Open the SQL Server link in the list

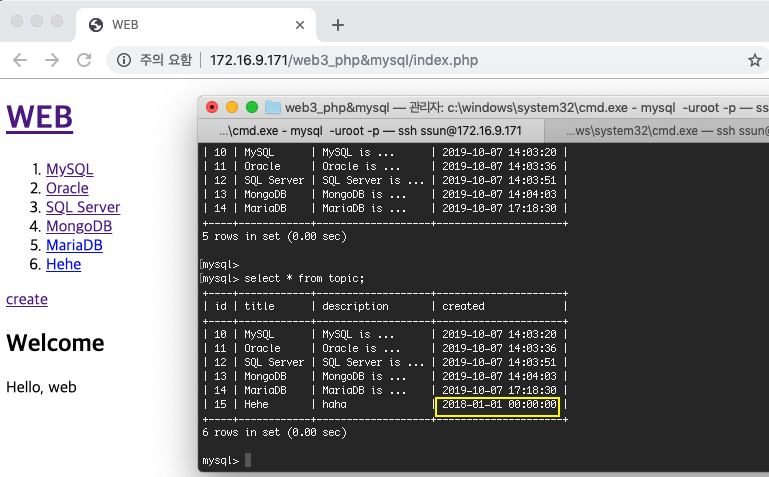pos(83,207)
